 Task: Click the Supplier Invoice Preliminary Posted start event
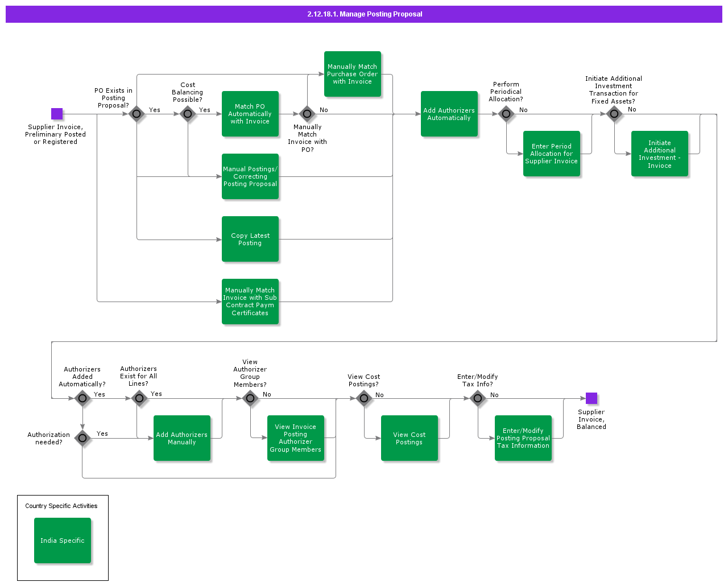point(57,114)
